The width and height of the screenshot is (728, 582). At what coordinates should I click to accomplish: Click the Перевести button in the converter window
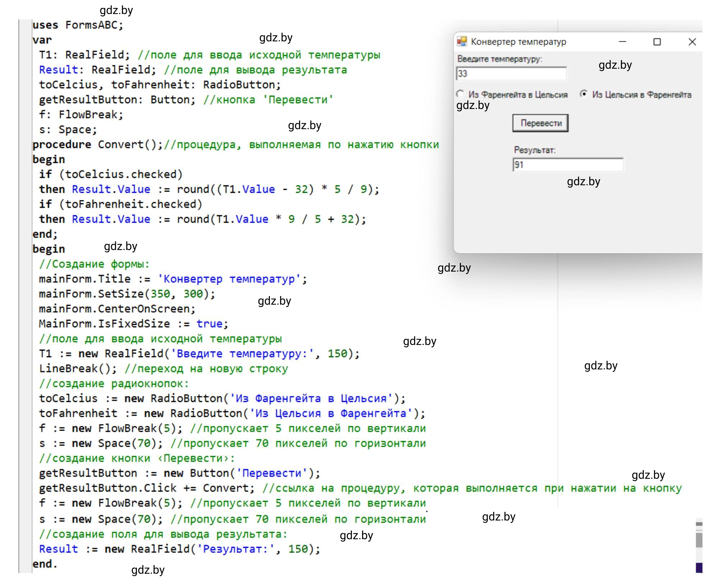540,123
